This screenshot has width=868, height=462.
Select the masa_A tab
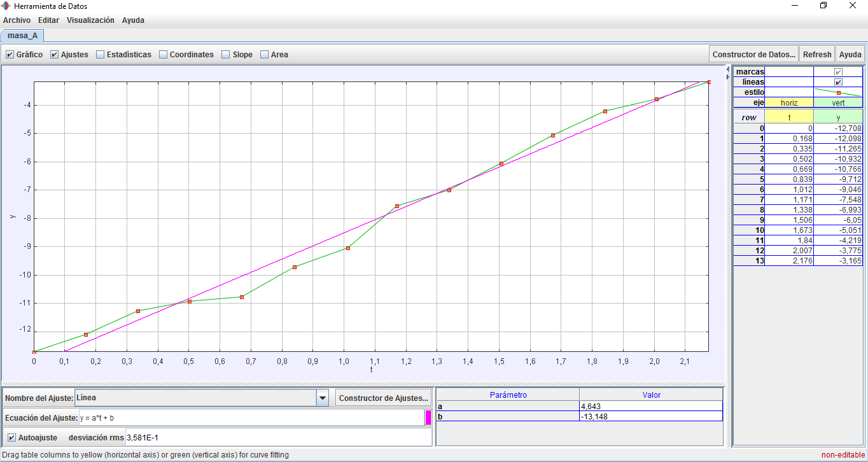coord(22,36)
